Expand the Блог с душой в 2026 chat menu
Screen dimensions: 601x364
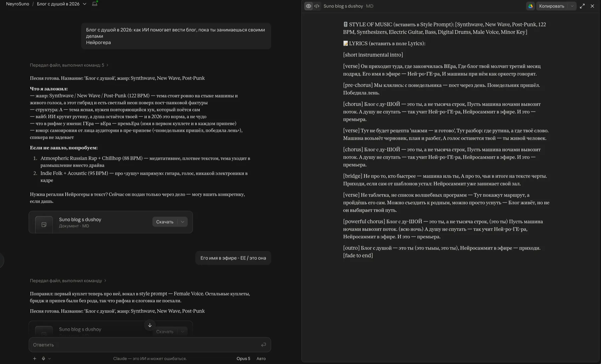(x=84, y=4)
